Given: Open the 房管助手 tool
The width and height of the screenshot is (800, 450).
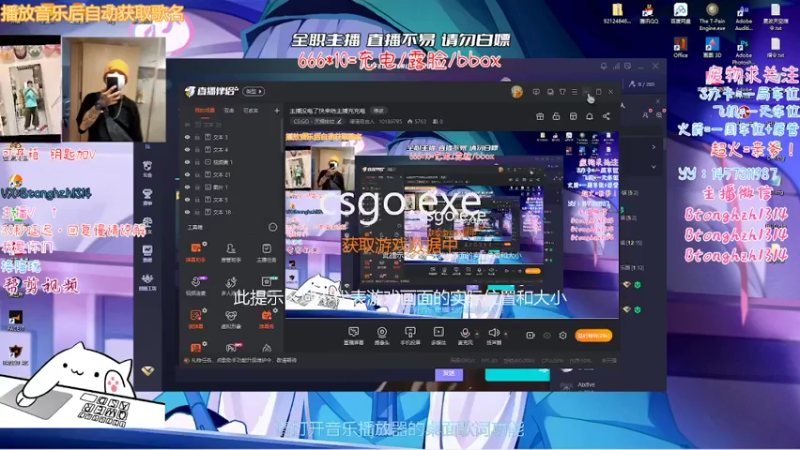Looking at the screenshot, I should (x=231, y=252).
